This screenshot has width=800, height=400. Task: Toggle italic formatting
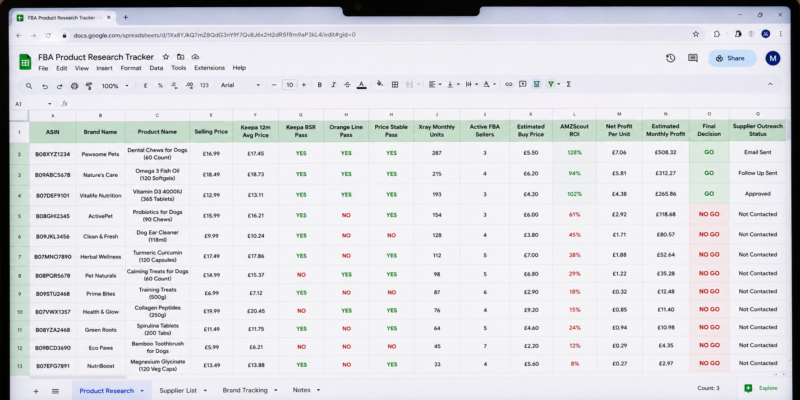coord(334,85)
